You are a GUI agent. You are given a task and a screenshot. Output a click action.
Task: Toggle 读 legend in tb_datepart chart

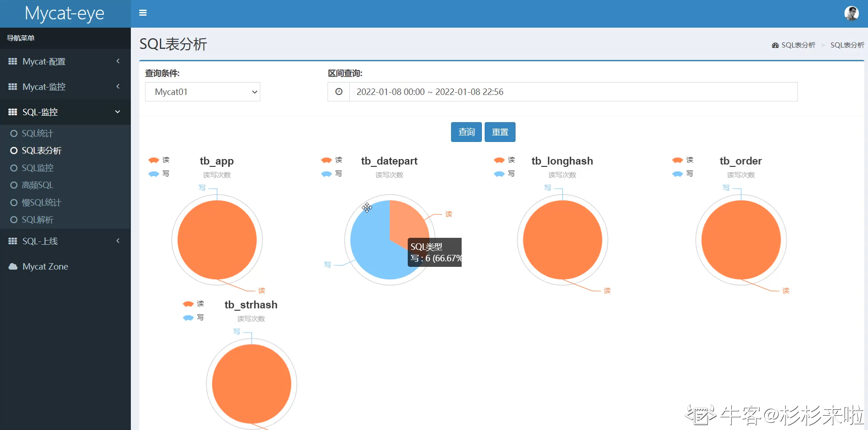[x=332, y=160]
